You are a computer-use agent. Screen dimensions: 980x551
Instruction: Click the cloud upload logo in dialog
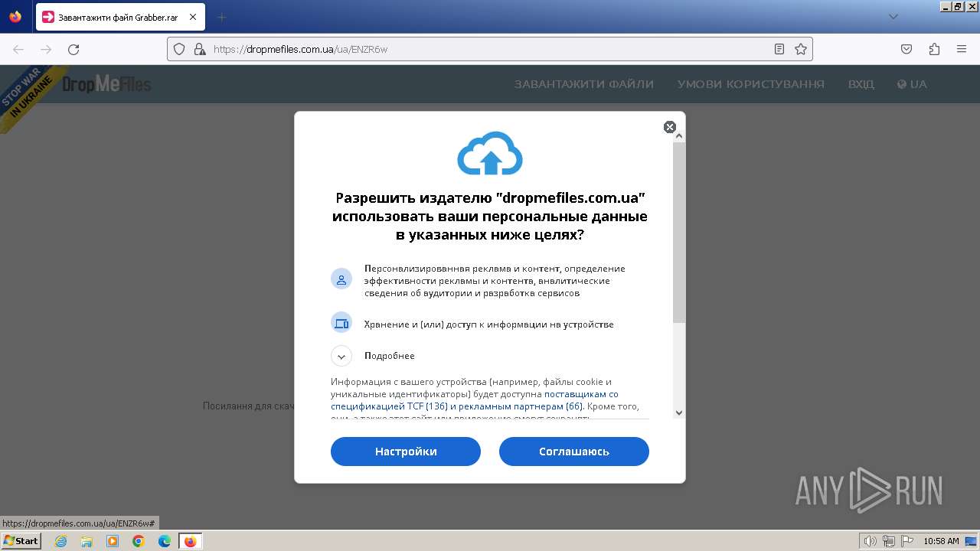coord(490,153)
